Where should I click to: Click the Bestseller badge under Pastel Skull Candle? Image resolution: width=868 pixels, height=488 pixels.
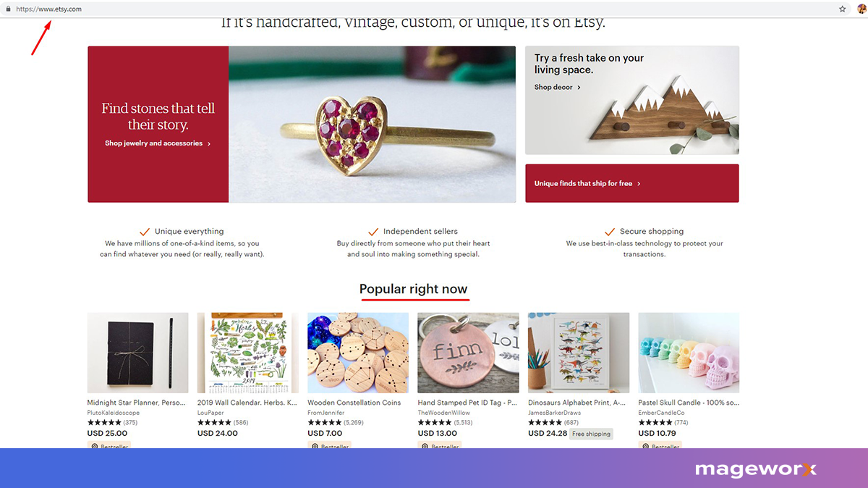pyautogui.click(x=660, y=446)
